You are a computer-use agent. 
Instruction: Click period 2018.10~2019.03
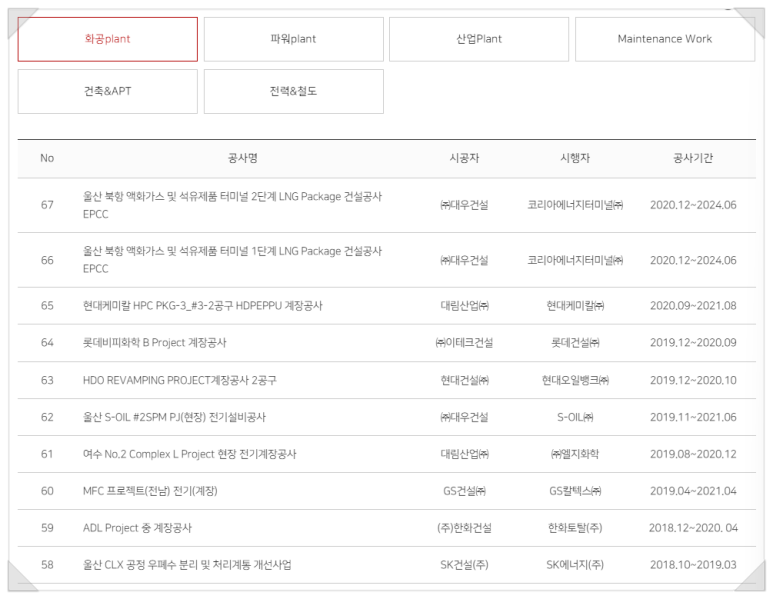[693, 565]
